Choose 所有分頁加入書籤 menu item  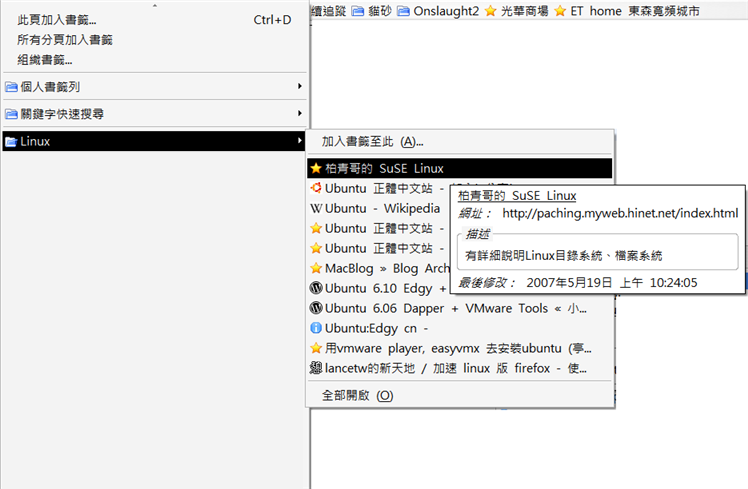155,40
